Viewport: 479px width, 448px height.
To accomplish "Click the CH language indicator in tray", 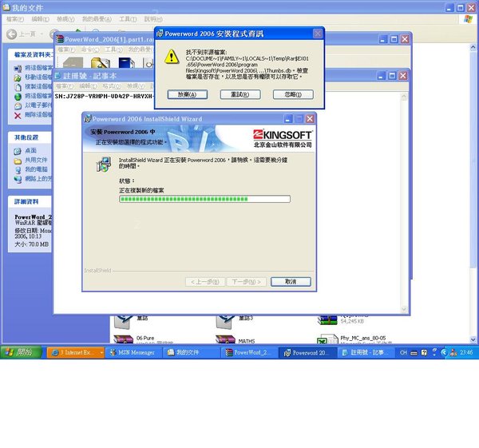I will [403, 352].
